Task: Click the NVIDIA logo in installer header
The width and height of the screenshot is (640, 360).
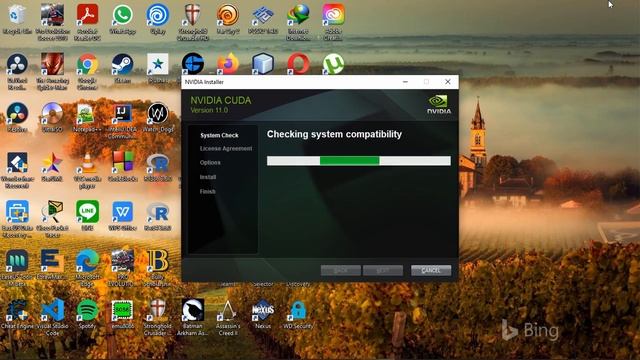Action: click(439, 104)
